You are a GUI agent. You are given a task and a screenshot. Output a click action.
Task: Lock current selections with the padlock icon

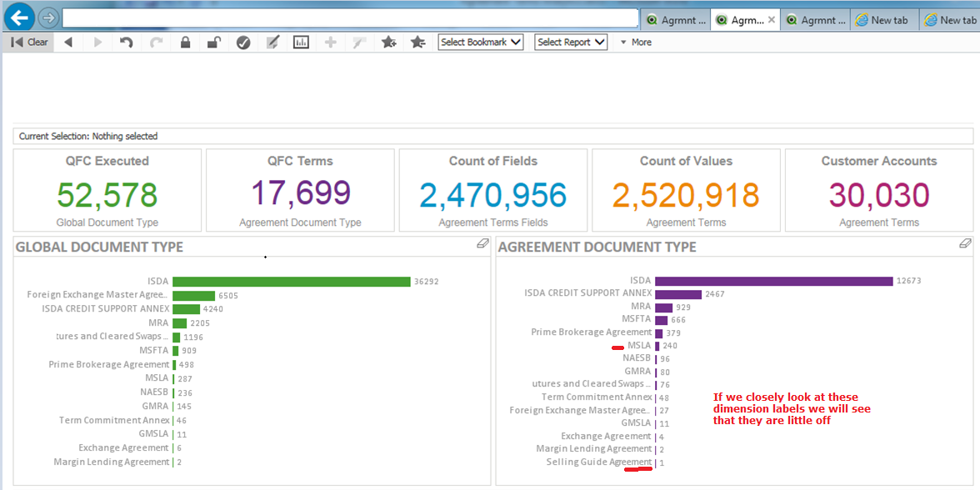tap(185, 42)
